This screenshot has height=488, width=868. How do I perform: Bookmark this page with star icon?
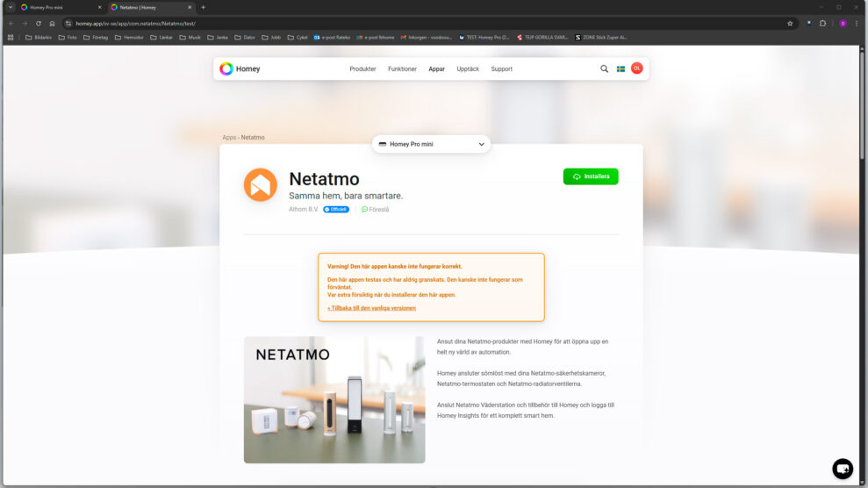tap(790, 23)
